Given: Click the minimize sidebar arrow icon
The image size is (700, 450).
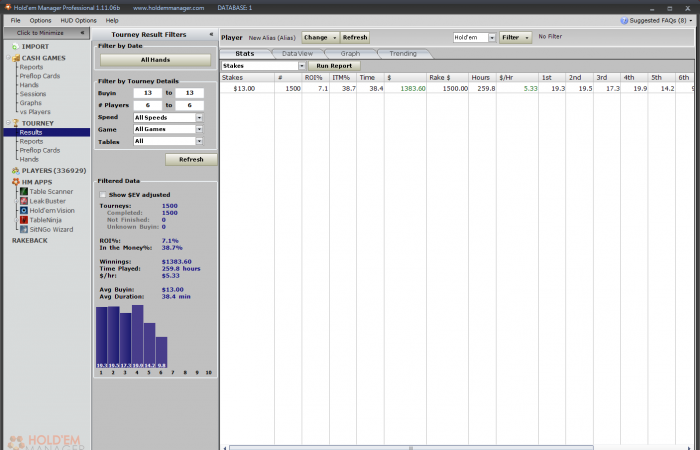Looking at the screenshot, I should click(x=82, y=33).
